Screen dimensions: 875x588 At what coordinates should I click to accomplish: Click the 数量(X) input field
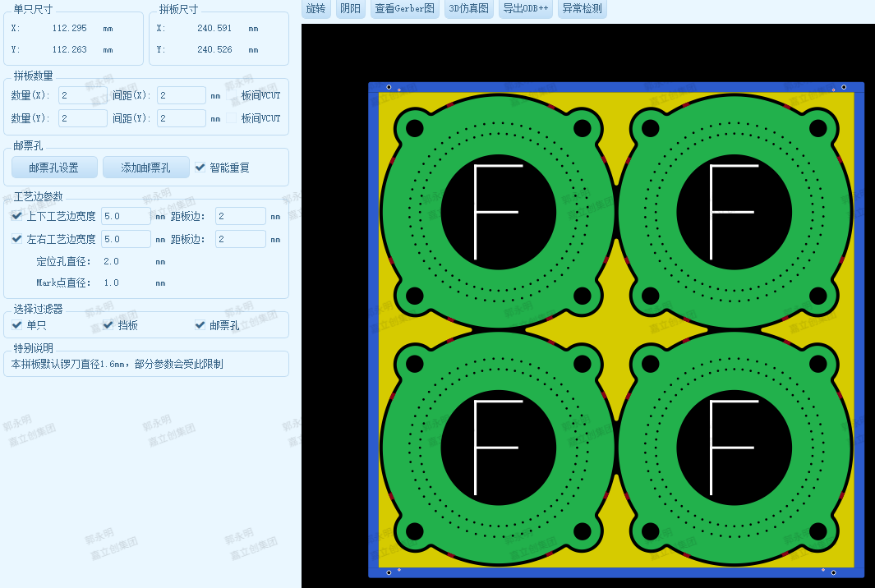click(82, 95)
